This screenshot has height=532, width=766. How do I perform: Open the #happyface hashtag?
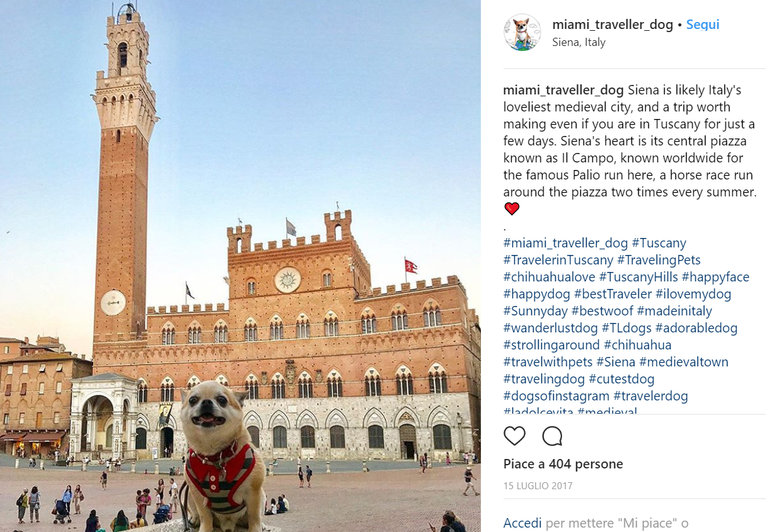[715, 277]
